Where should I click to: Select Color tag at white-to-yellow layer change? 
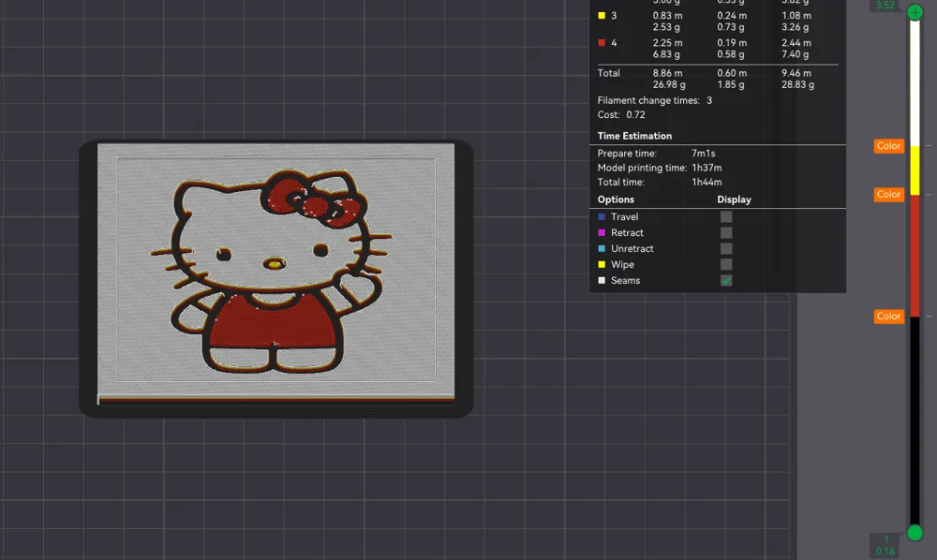(x=888, y=146)
